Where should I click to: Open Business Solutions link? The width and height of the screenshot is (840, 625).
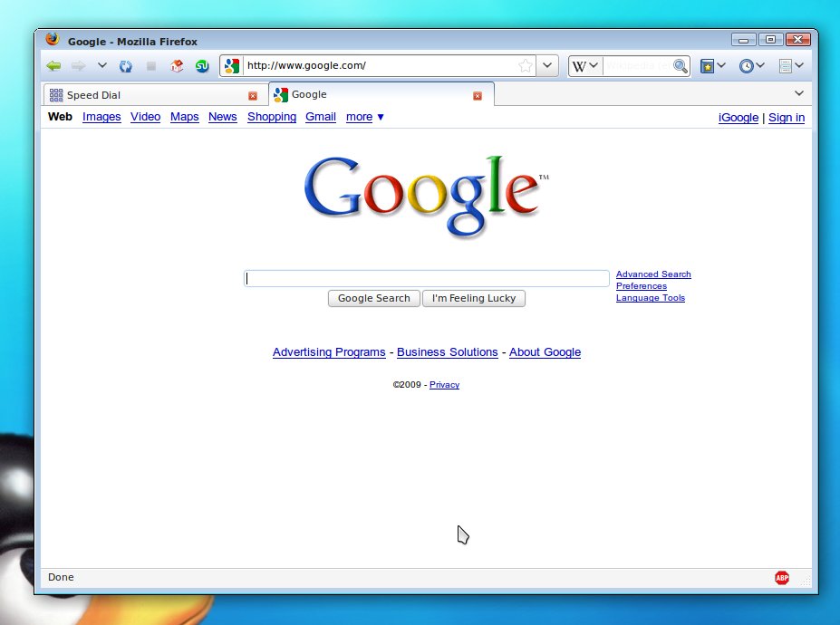pos(448,352)
